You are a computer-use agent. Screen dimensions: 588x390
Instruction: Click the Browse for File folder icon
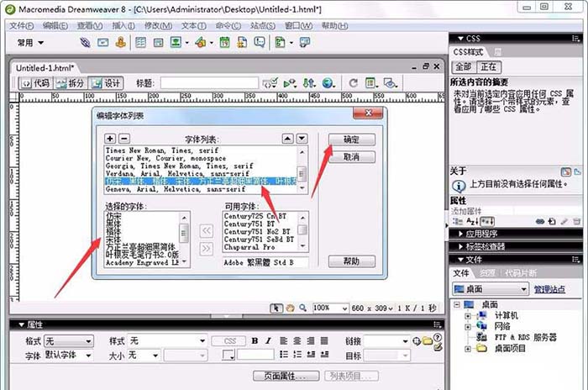(x=428, y=340)
